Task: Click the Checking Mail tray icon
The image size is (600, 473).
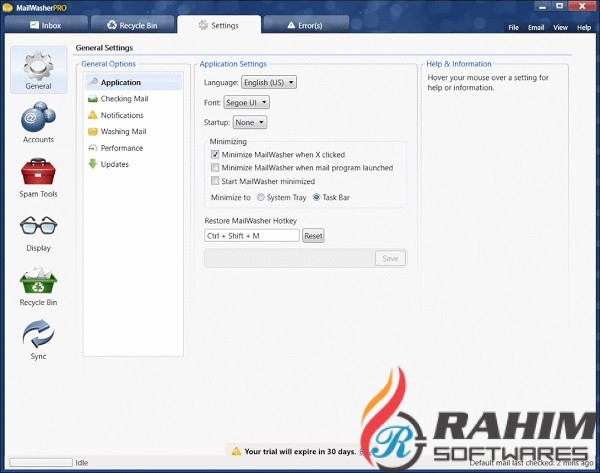Action: pyautogui.click(x=93, y=99)
